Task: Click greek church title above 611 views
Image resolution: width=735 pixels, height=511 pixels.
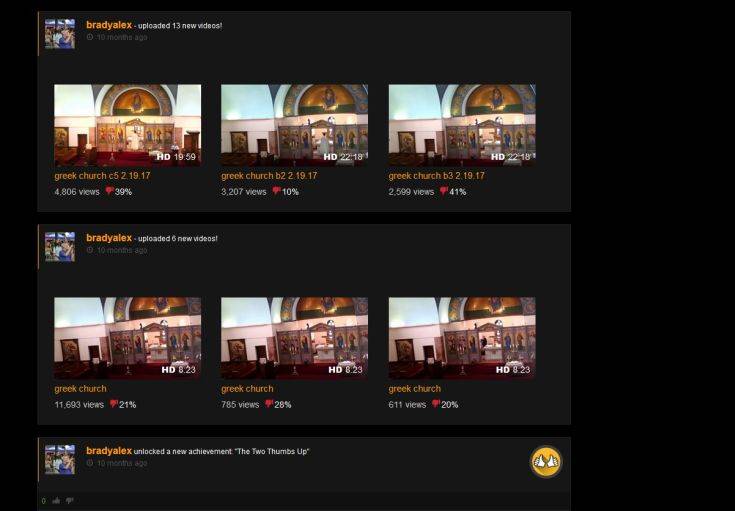Action: pos(414,389)
